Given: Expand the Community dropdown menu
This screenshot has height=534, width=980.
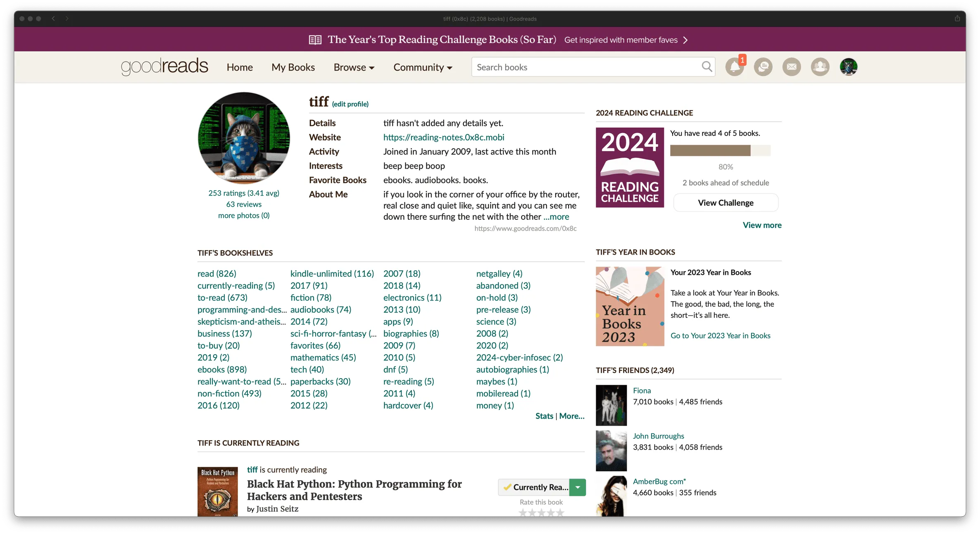Looking at the screenshot, I should [x=423, y=67].
